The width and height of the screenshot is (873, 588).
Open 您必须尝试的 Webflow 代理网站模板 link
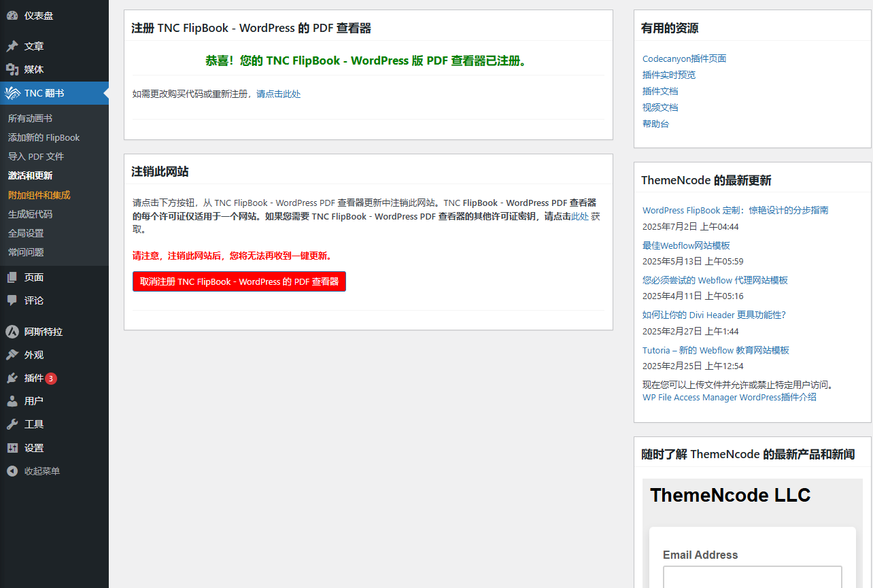[x=715, y=280]
